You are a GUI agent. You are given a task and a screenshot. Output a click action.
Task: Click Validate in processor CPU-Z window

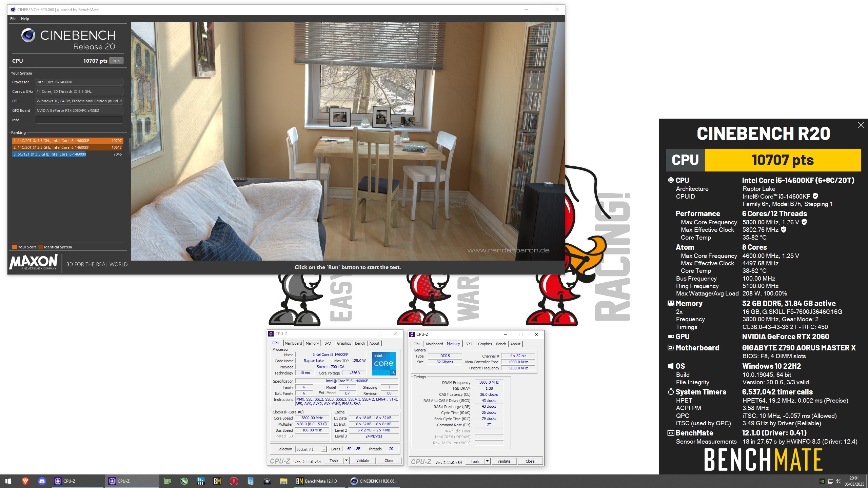[x=363, y=461]
